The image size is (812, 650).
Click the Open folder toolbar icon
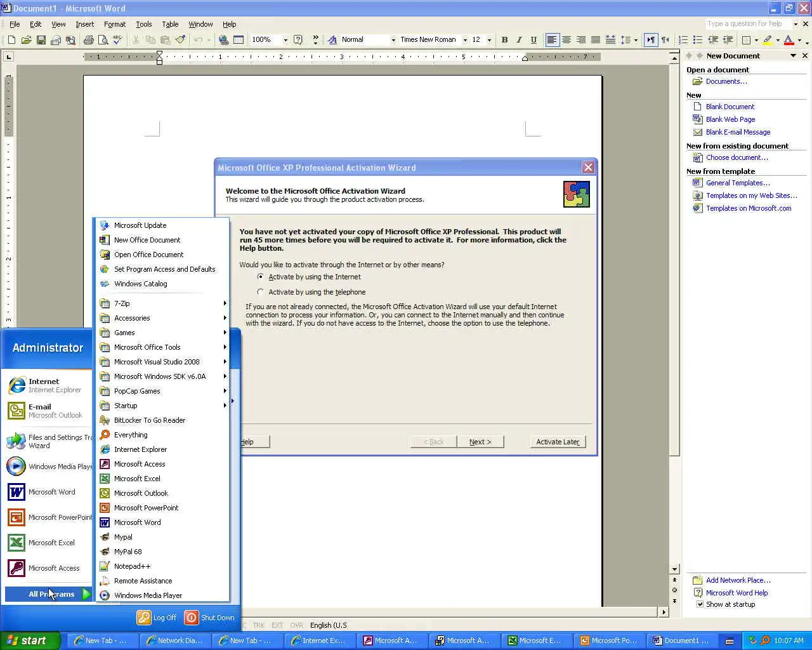[x=26, y=40]
